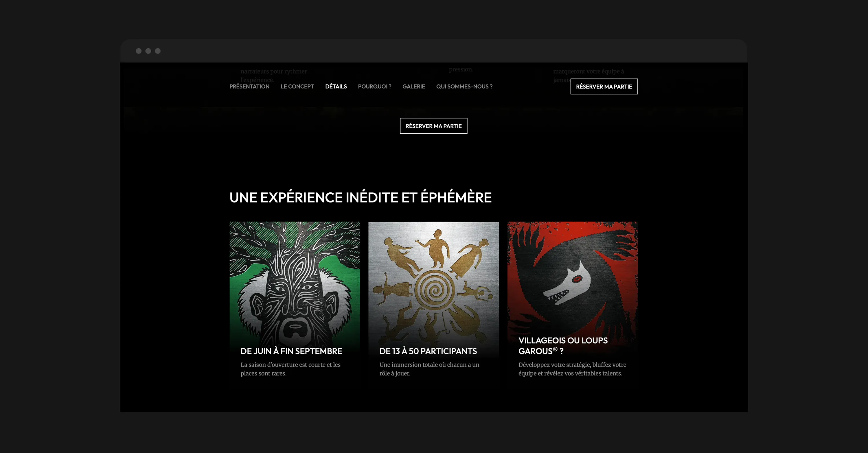
Task: Click the centered RÉSERVER MA PARTIE button
Action: tap(434, 126)
